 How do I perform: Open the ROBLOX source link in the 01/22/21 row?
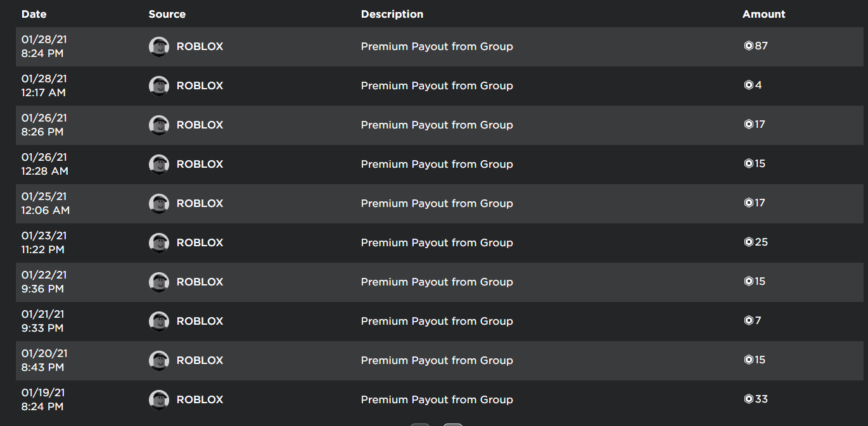(x=200, y=282)
